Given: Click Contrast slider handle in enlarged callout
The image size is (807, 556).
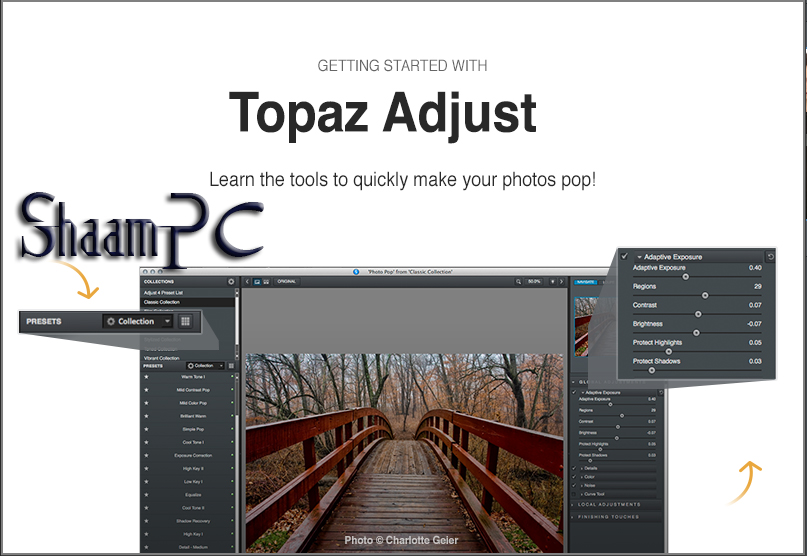Looking at the screenshot, I should (698, 314).
